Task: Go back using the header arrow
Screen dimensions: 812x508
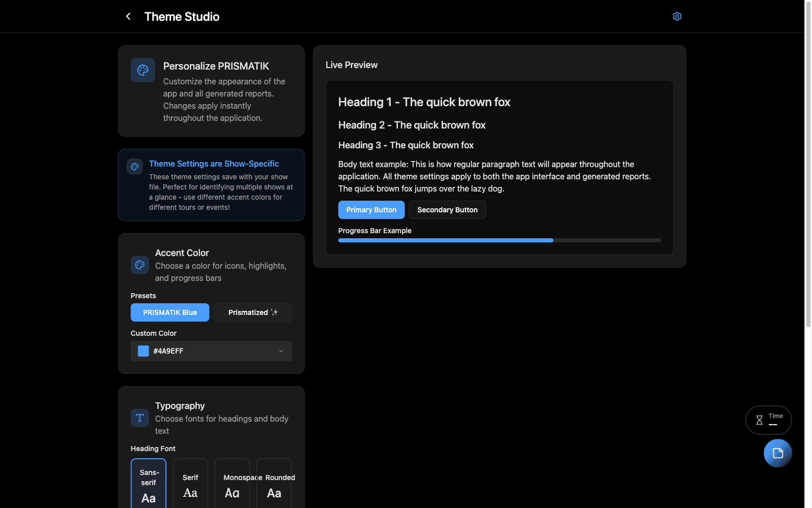Action: coord(128,16)
